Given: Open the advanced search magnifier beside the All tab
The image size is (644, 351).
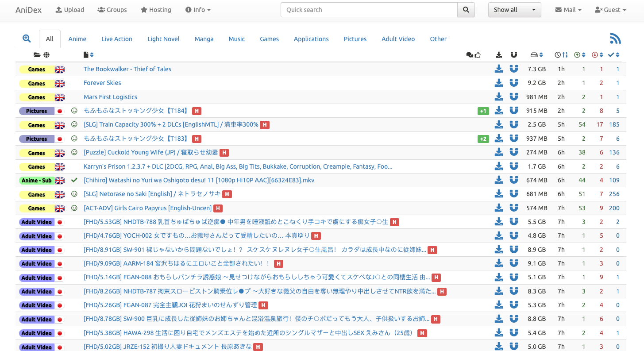Looking at the screenshot, I should tap(27, 39).
